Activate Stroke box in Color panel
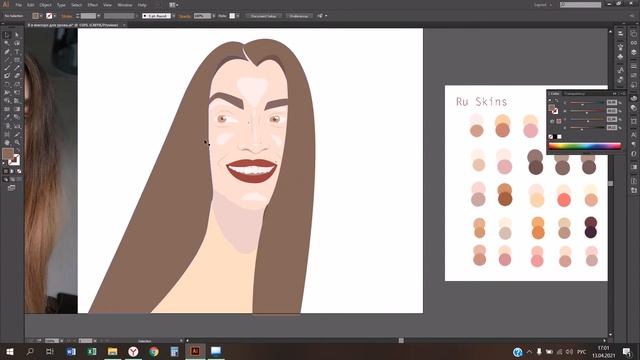This screenshot has width=640, height=360. pos(555,111)
